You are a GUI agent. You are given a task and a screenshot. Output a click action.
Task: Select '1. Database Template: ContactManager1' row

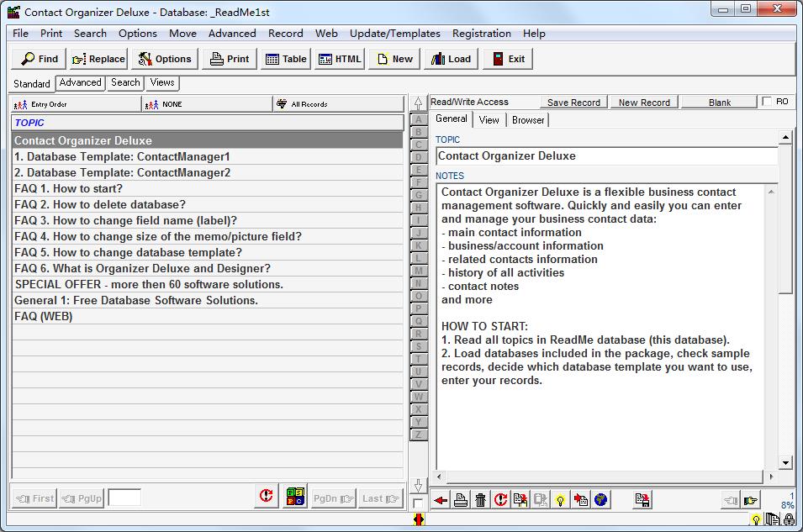pyautogui.click(x=208, y=156)
